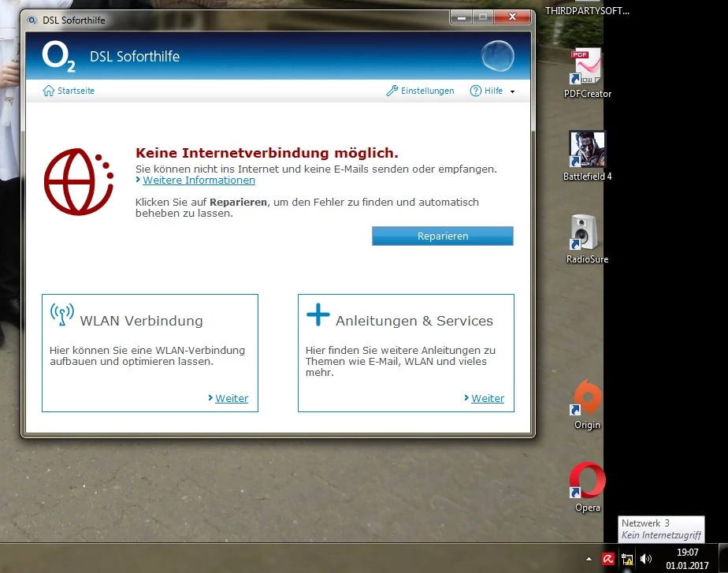Screen dimensions: 728x573
Task: Click the bubble icon in the header
Action: [x=498, y=56]
